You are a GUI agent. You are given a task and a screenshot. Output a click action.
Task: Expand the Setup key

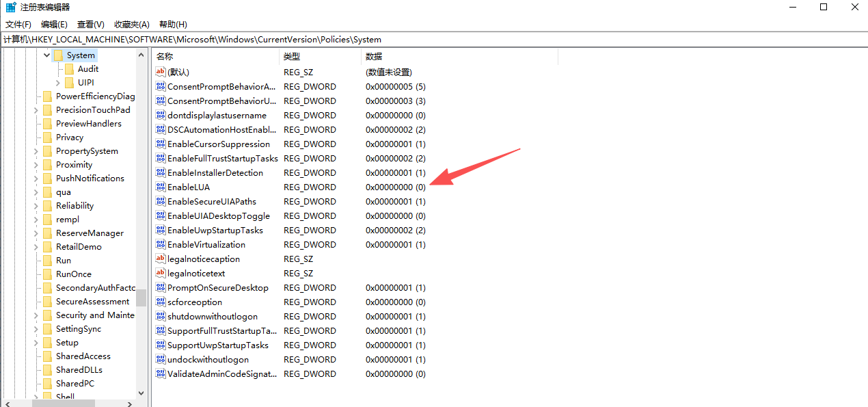pyautogui.click(x=36, y=343)
